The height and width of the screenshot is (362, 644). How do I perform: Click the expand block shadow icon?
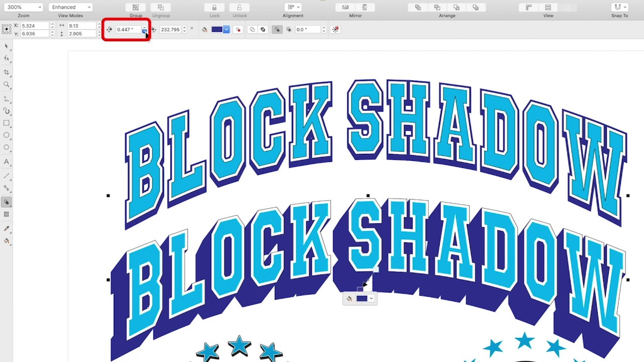pos(289,30)
